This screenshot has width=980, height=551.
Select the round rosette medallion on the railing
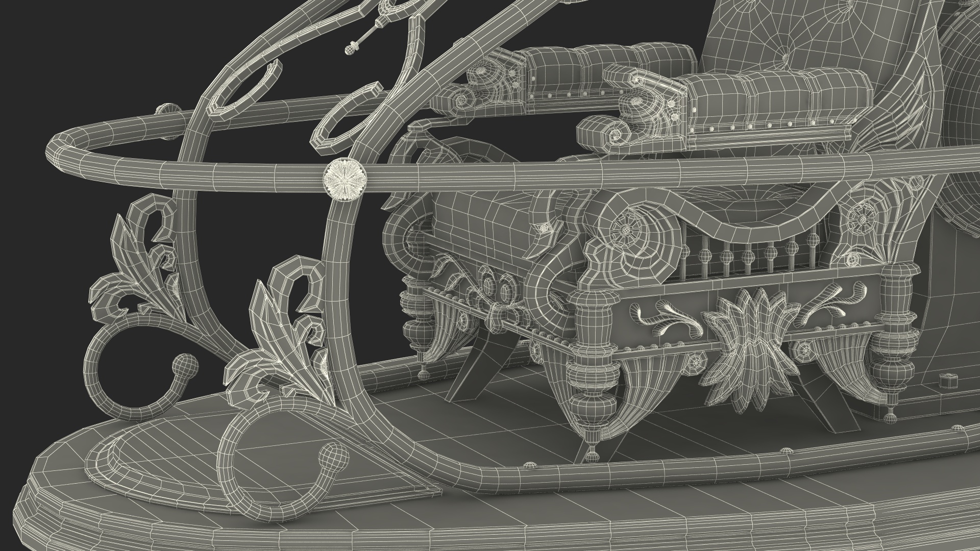(x=345, y=179)
